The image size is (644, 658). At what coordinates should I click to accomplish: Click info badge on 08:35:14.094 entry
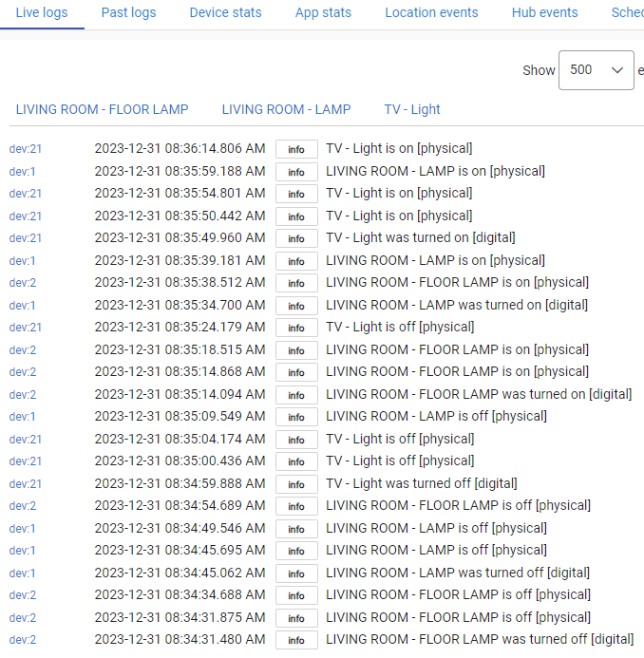click(x=296, y=395)
